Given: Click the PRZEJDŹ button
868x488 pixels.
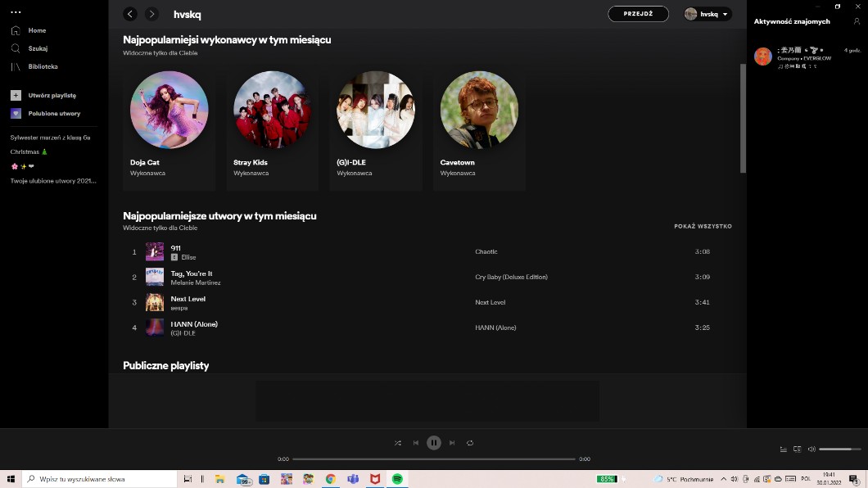Looking at the screenshot, I should [638, 14].
